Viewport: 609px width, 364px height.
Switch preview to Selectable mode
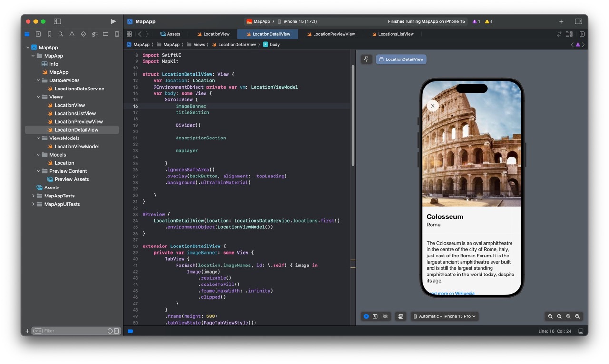(x=375, y=316)
